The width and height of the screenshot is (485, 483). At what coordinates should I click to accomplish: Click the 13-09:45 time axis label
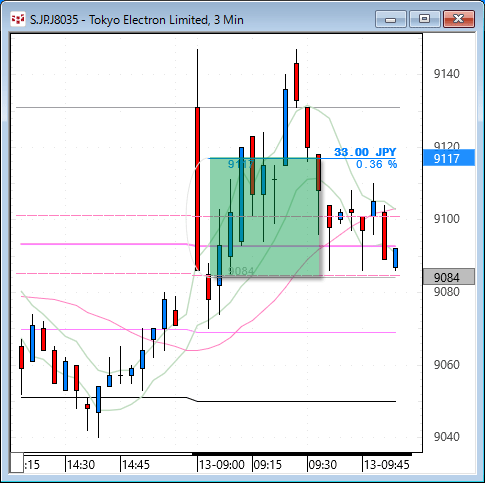[386, 464]
